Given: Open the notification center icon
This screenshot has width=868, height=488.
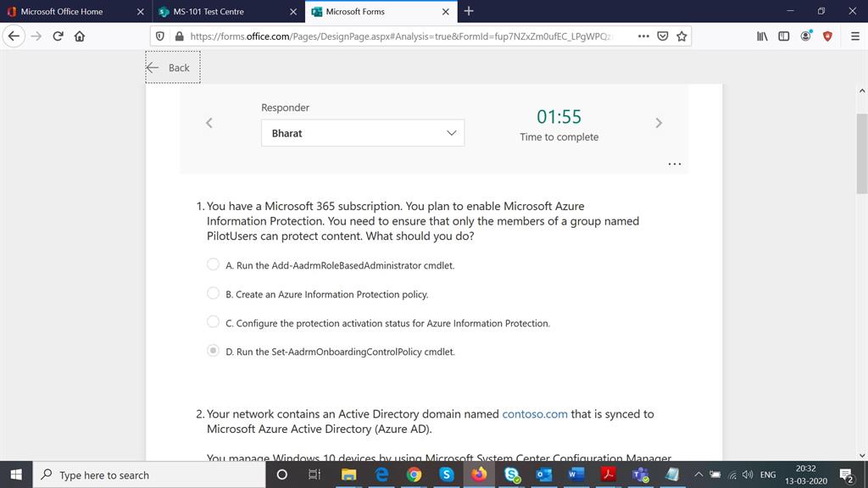Looking at the screenshot, I should [x=847, y=474].
